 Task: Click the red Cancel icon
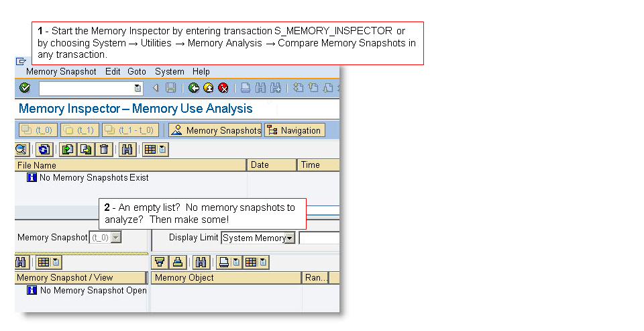click(223, 88)
